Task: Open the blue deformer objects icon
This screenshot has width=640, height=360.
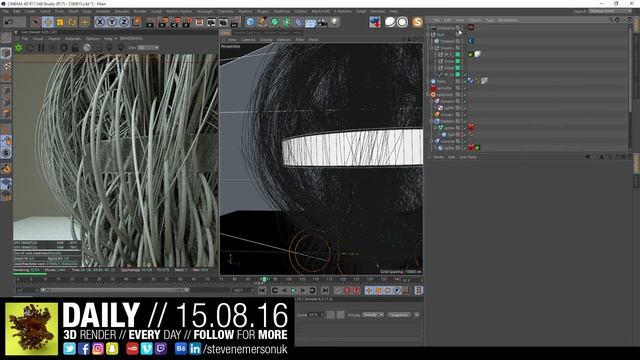Action: point(299,22)
